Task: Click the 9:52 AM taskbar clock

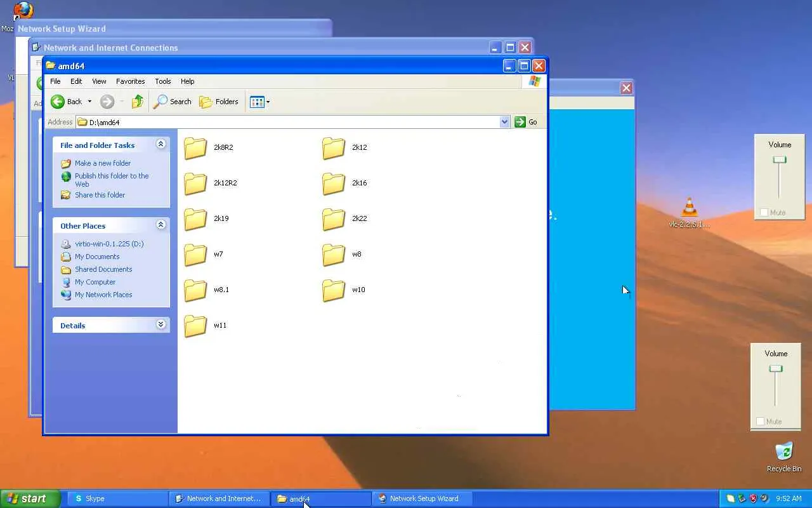Action: pos(789,498)
